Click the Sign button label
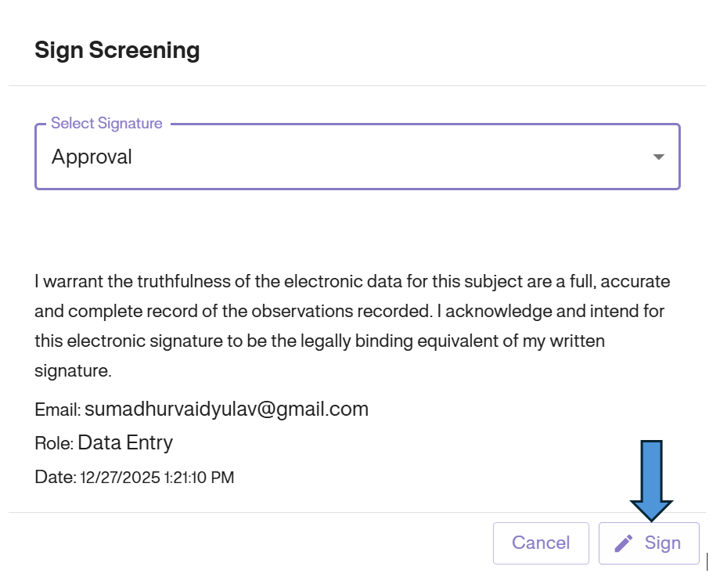Viewport: 724px width, 588px height. (662, 543)
